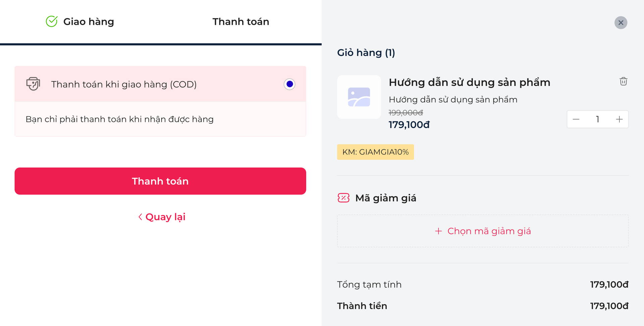Click the discount coupon icon
Image resolution: width=644 pixels, height=326 pixels.
click(343, 198)
